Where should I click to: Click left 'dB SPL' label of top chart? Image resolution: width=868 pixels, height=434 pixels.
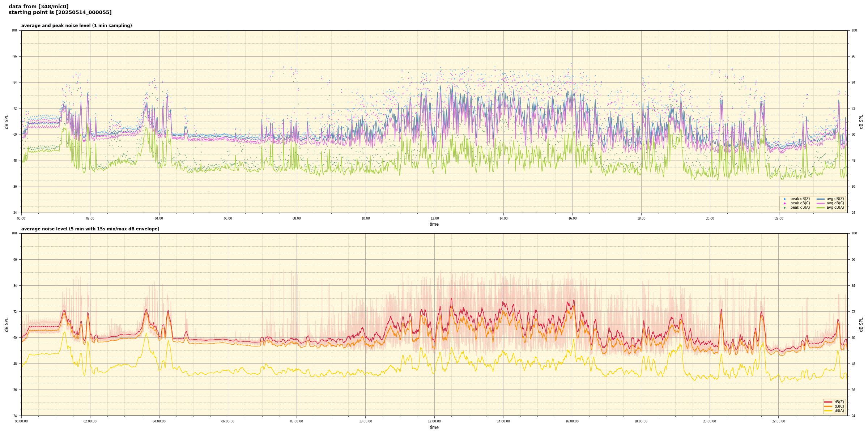7,122
